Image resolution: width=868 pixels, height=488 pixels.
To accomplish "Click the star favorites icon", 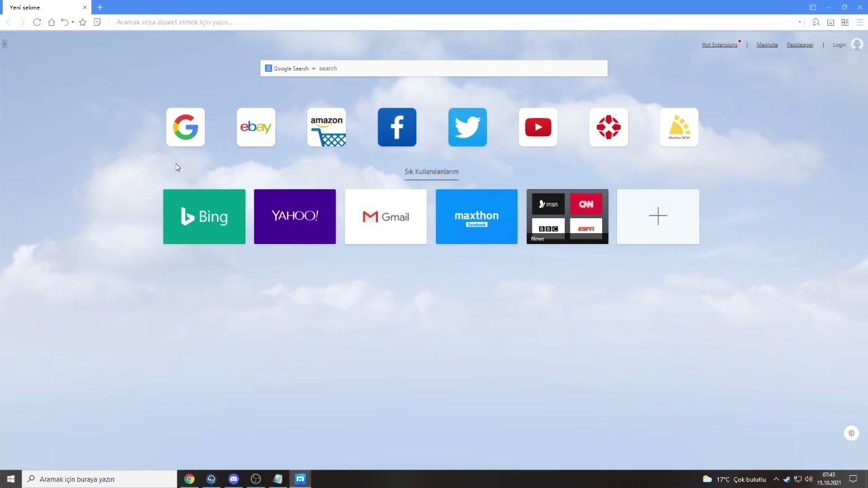I will (83, 22).
